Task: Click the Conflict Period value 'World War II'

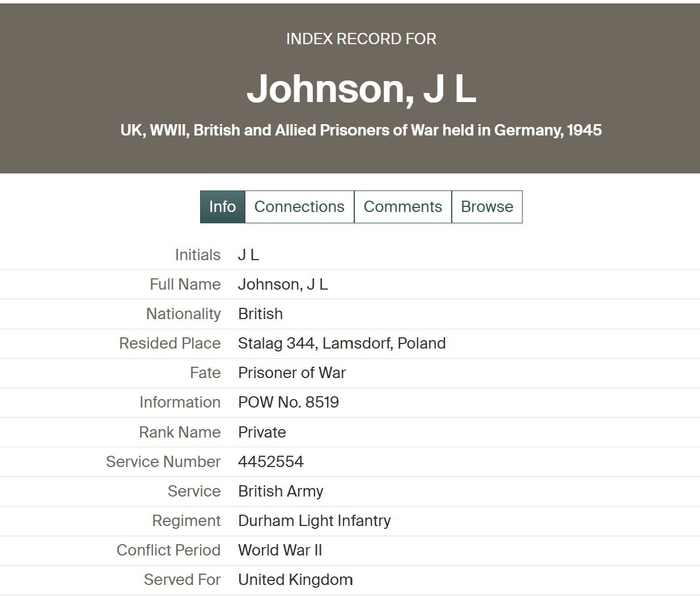Action: (280, 550)
